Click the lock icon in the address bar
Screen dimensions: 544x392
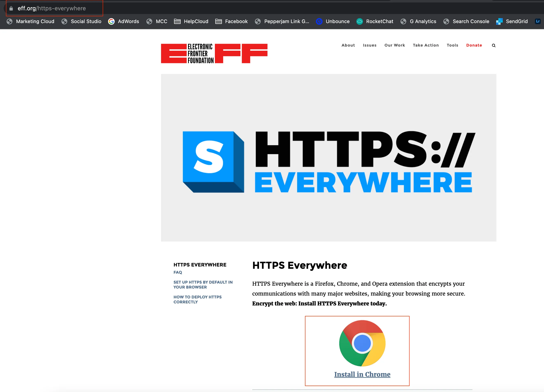(x=11, y=8)
